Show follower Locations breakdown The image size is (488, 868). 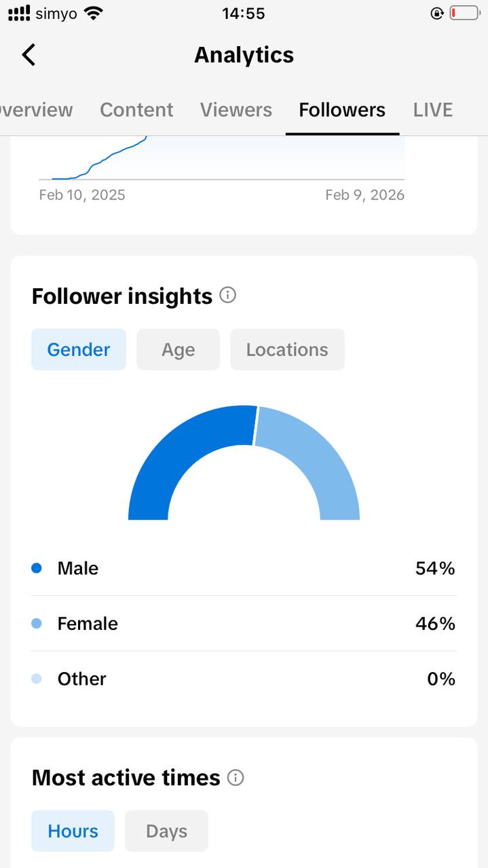[287, 349]
